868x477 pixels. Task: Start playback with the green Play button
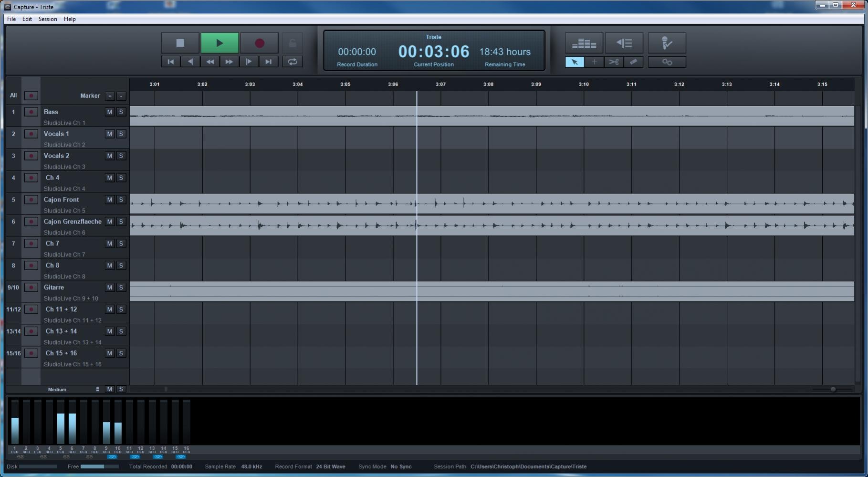pos(220,43)
